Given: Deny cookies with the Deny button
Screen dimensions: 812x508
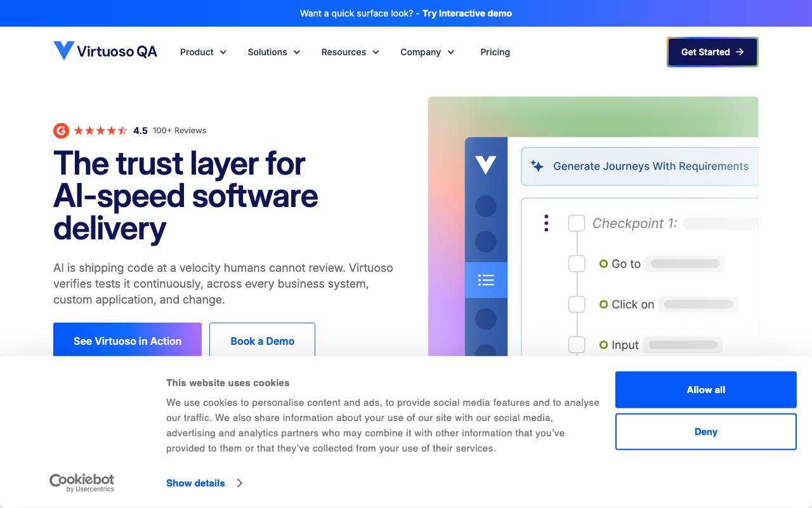Looking at the screenshot, I should point(706,432).
